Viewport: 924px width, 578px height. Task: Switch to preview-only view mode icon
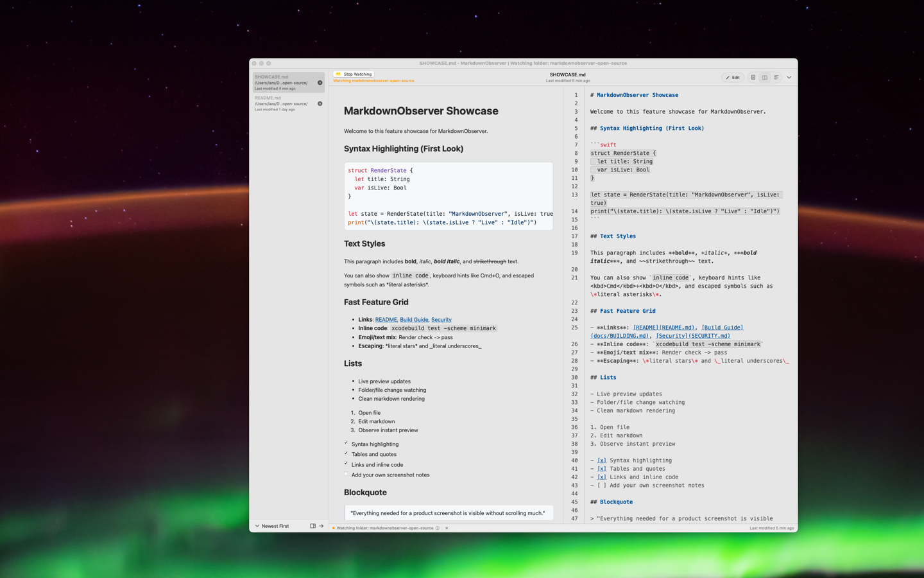pos(753,77)
